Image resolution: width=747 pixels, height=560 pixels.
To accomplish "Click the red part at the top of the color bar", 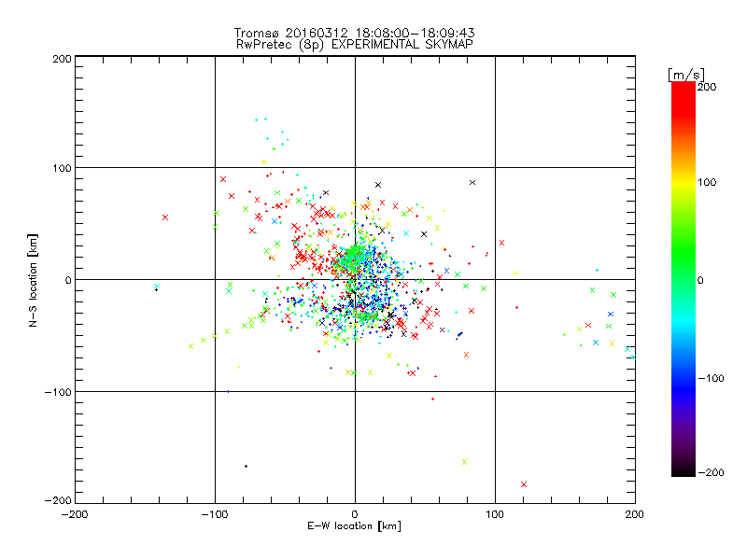I will click(684, 95).
